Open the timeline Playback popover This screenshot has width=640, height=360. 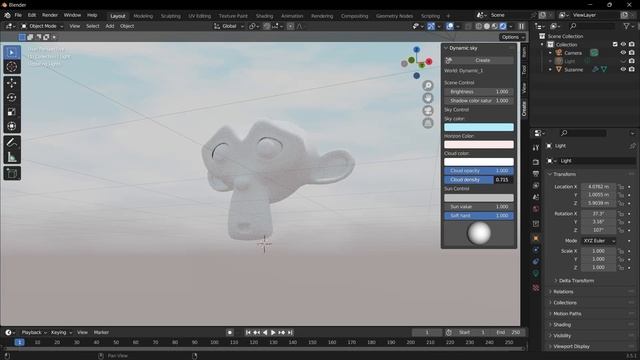pos(34,333)
